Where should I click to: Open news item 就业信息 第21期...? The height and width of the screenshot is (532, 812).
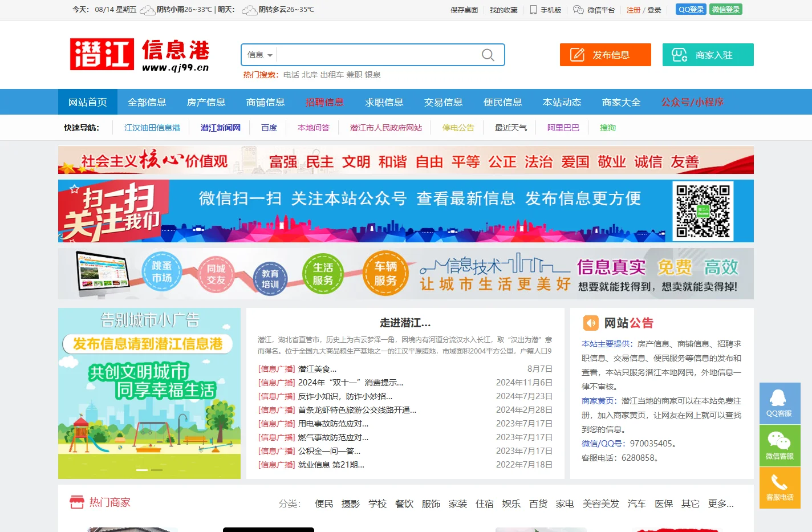[x=331, y=465]
